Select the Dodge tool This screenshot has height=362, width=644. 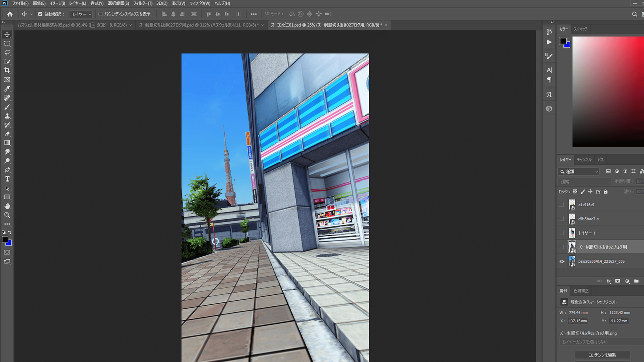click(7, 161)
